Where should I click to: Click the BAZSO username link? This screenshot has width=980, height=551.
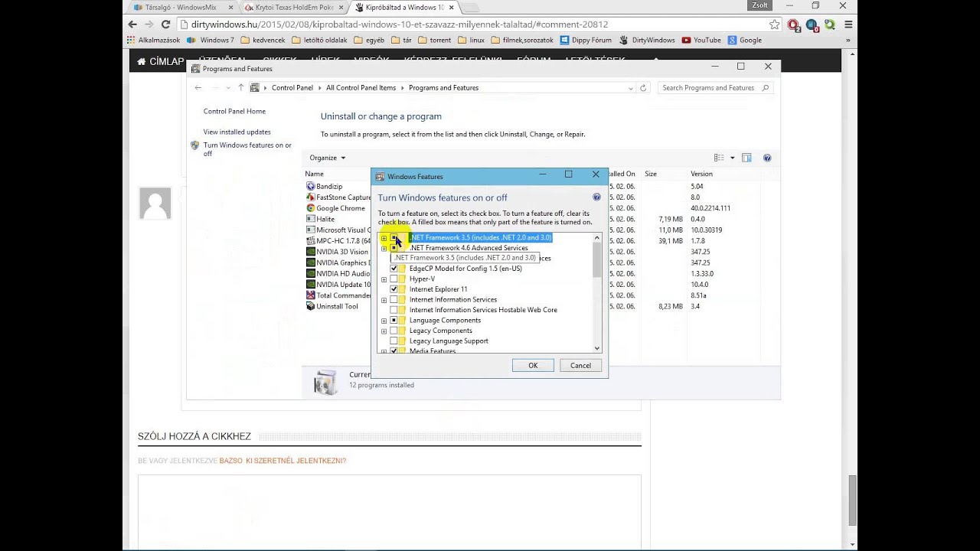pyautogui.click(x=230, y=461)
